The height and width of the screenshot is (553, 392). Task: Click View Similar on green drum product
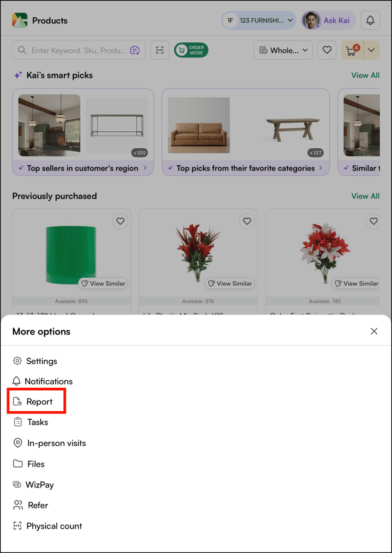pyautogui.click(x=103, y=284)
